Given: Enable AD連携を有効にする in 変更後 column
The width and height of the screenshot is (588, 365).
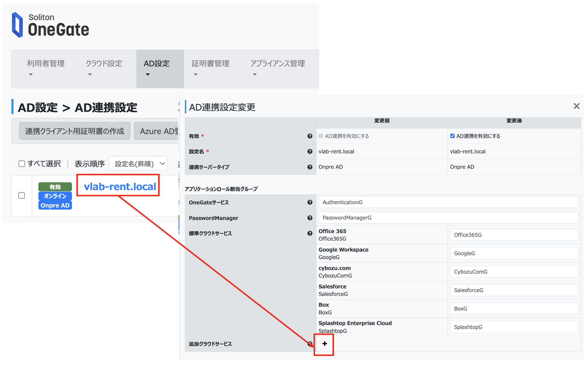Looking at the screenshot, I should [x=452, y=136].
